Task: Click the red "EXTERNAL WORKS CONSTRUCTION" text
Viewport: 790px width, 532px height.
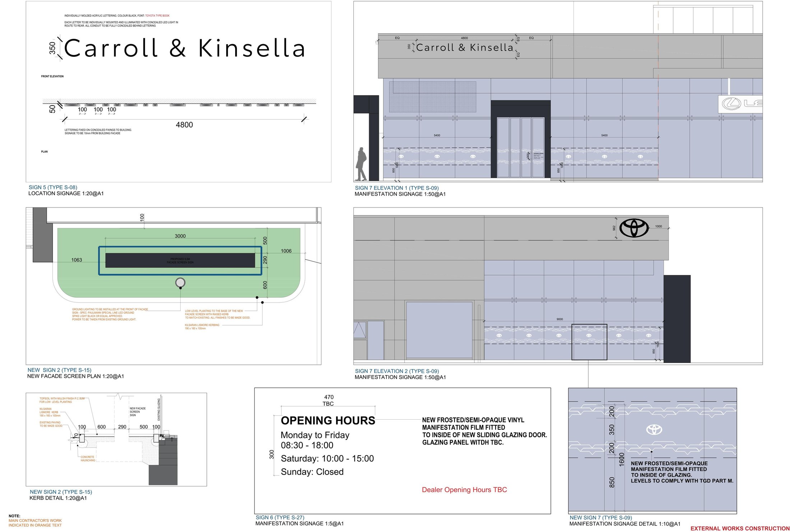Action: 740,528
